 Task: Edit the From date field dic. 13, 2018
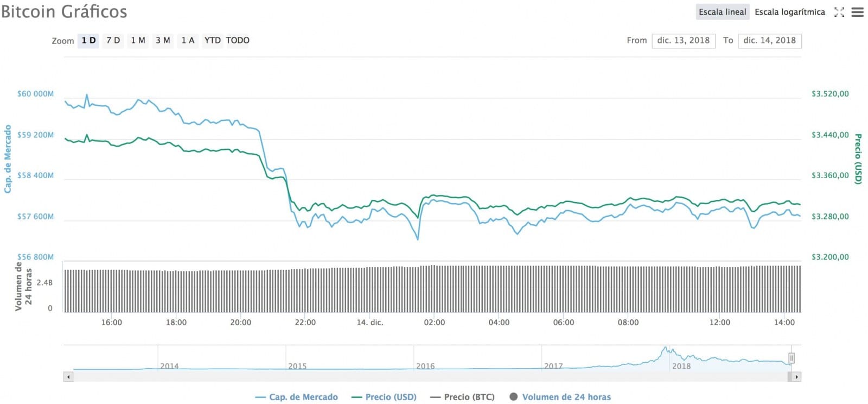pos(684,41)
